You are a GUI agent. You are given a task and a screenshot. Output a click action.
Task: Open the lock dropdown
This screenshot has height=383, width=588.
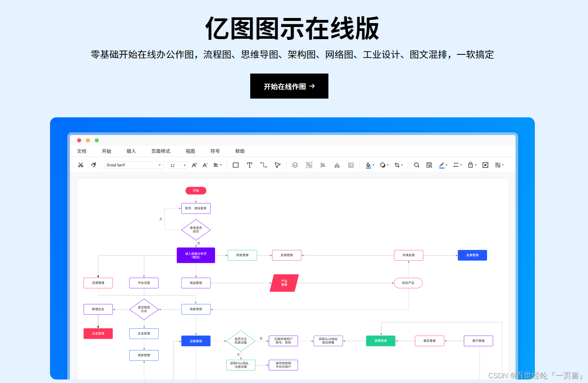(x=472, y=165)
